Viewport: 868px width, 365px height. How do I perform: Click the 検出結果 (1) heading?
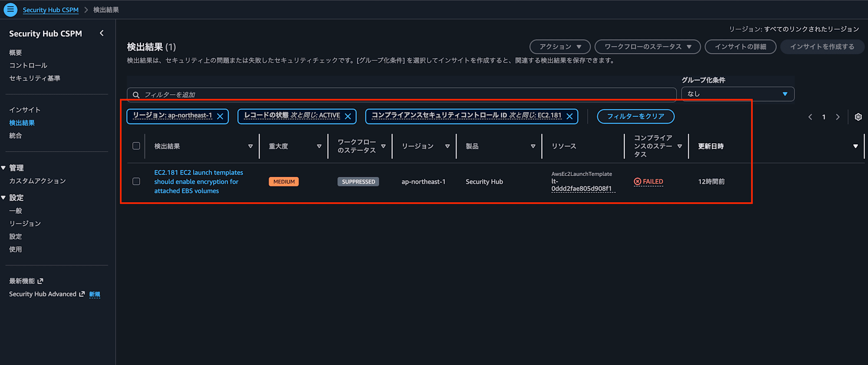(151, 47)
